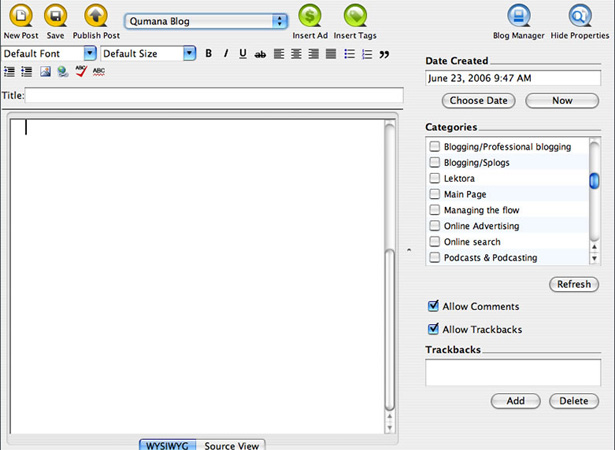Viewport: 615px width, 450px height.
Task: Insert a numbered list
Action: (367, 54)
